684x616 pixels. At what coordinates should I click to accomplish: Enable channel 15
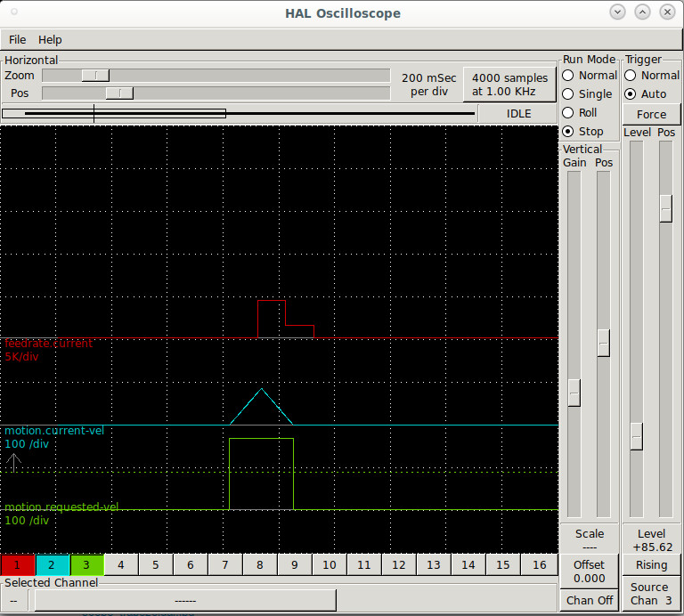pos(503,565)
